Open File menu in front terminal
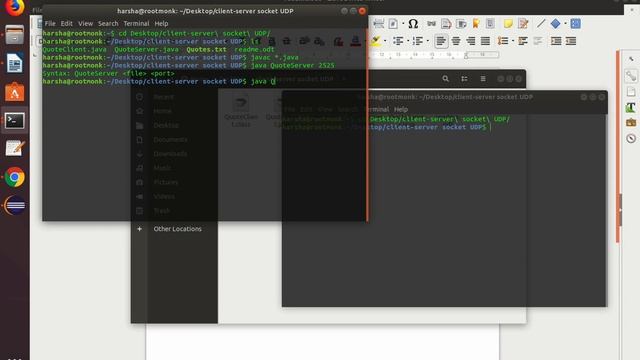The height and width of the screenshot is (360, 640). click(x=50, y=24)
